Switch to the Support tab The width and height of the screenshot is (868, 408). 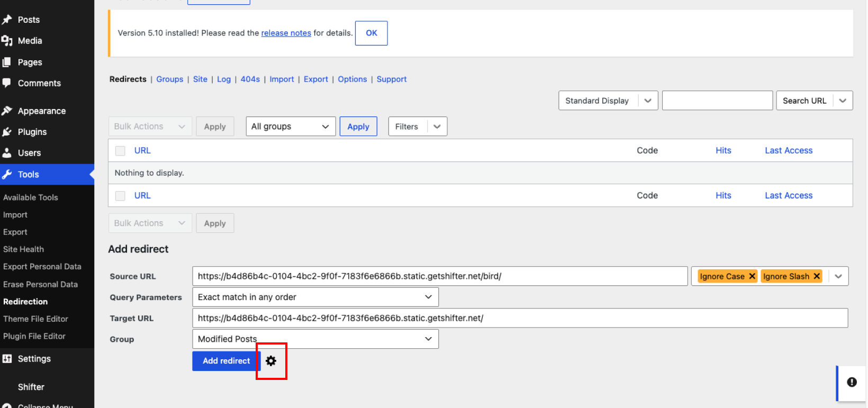click(392, 79)
